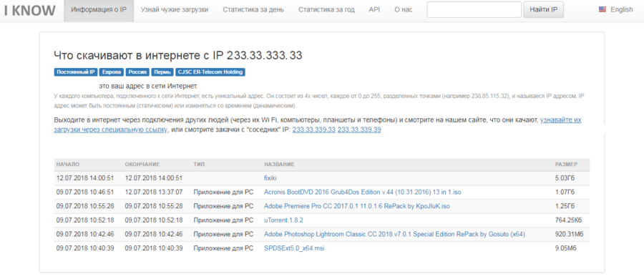Select start time 09.07.2018 10:42:46
The height and width of the screenshot is (277, 644).
pyautogui.click(x=85, y=234)
